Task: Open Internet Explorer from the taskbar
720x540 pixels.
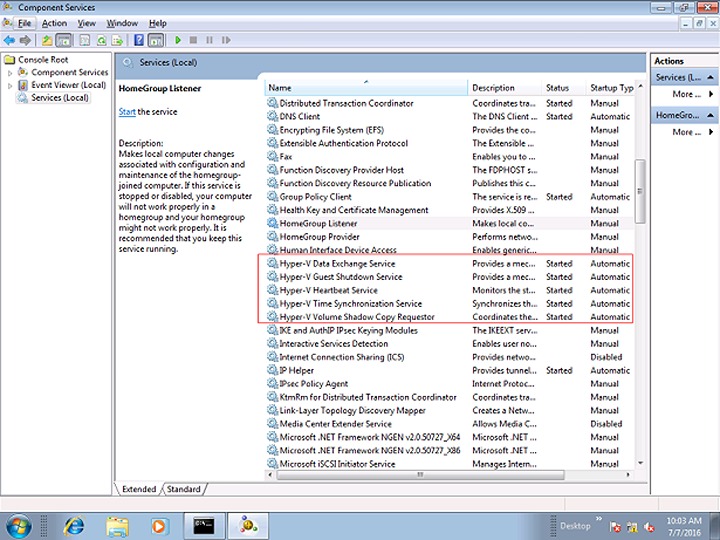Action: (73, 525)
